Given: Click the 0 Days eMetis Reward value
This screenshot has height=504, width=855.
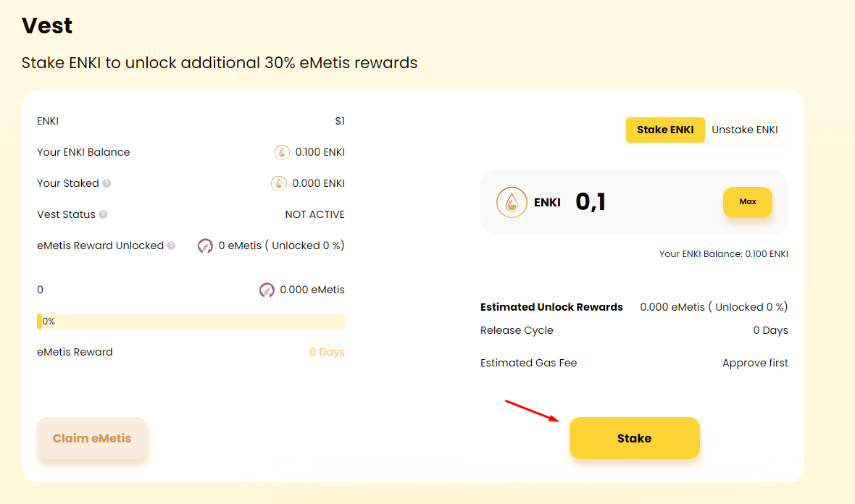Looking at the screenshot, I should coord(327,352).
